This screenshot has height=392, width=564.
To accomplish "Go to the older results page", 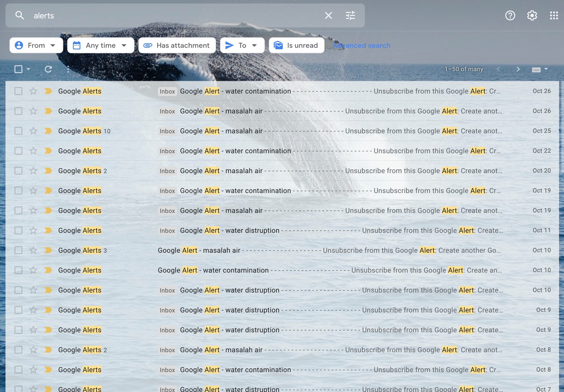I will coord(518,69).
